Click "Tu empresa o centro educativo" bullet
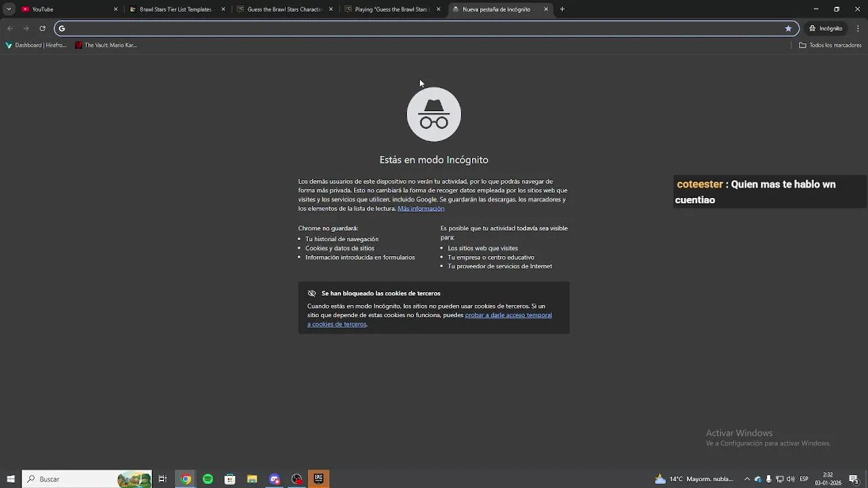Screen dimensions: 868x488 [491, 258]
